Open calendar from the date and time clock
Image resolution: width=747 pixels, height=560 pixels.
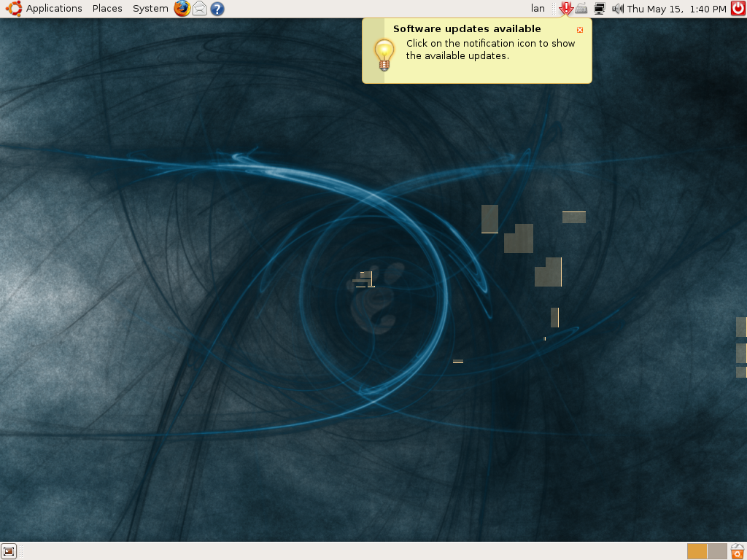point(676,9)
